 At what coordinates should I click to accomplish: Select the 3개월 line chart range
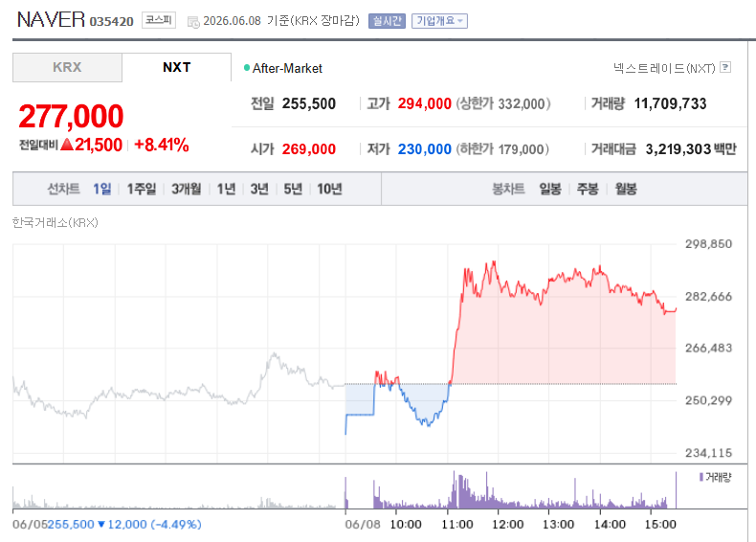pos(186,189)
